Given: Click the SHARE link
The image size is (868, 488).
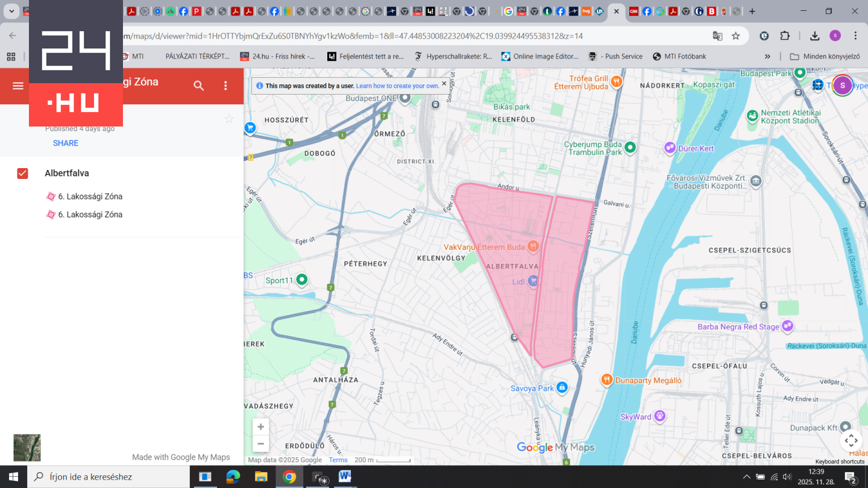Looking at the screenshot, I should pyautogui.click(x=66, y=143).
